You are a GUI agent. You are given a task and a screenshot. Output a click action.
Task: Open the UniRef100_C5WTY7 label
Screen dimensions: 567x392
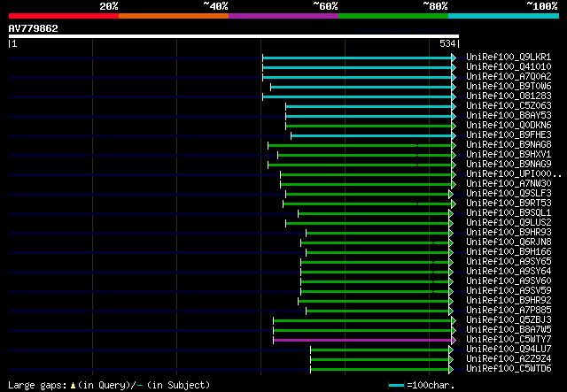click(509, 340)
